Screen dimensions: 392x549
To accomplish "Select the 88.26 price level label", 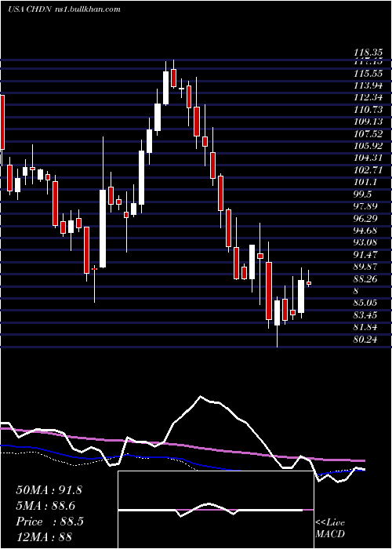I will [365, 279].
